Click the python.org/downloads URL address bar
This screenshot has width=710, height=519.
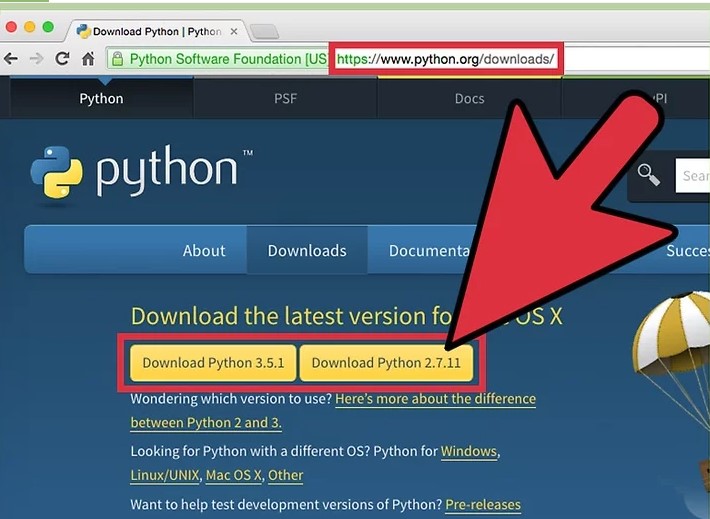tap(446, 59)
